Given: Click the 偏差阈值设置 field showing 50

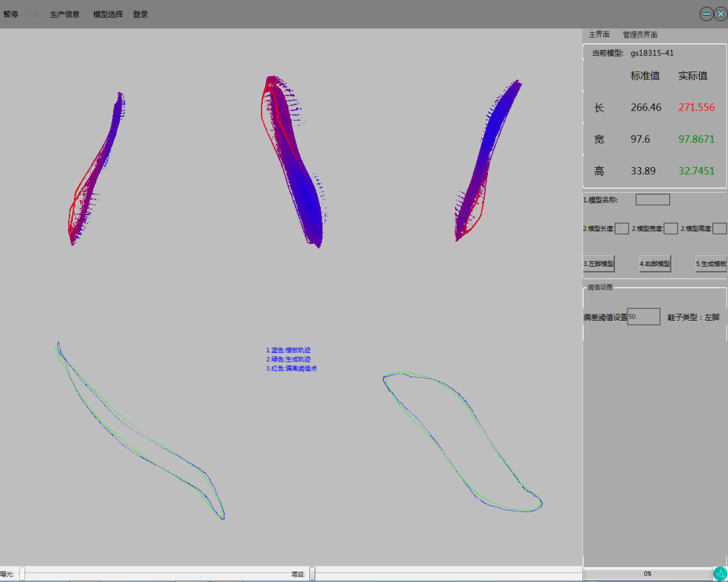Looking at the screenshot, I should (644, 317).
